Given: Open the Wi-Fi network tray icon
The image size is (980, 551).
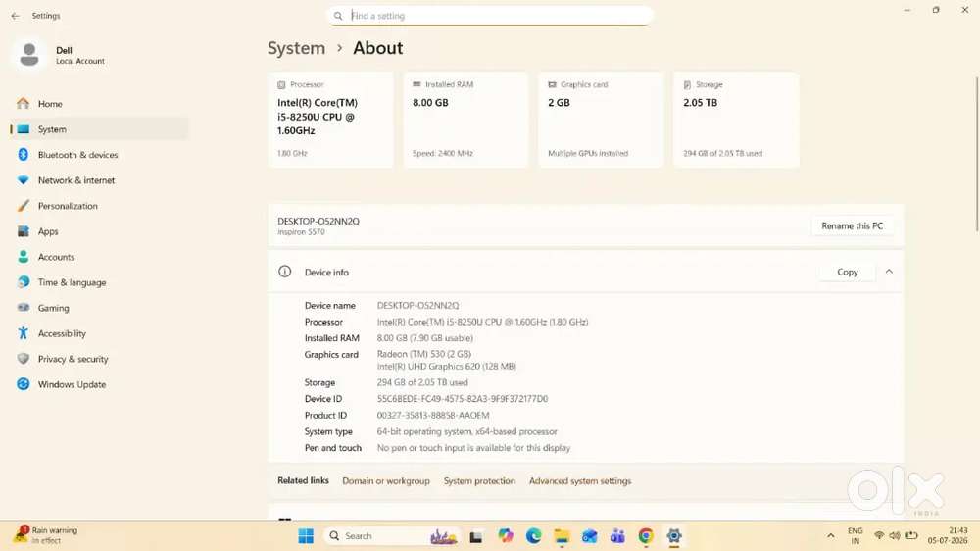Looking at the screenshot, I should [879, 536].
